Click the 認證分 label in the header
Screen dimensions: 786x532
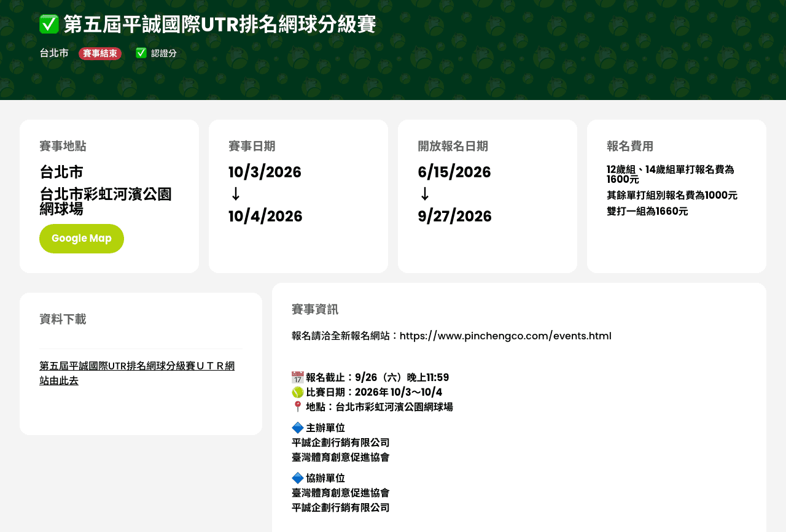(x=164, y=53)
